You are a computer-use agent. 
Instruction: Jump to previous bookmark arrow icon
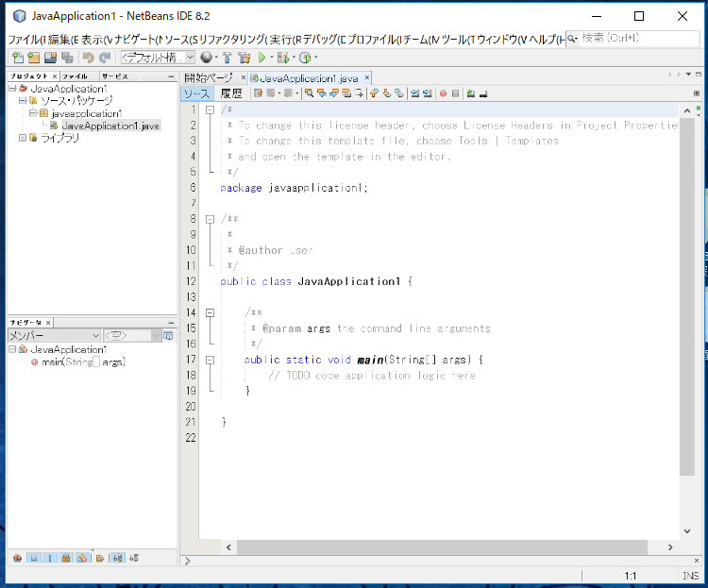tap(374, 93)
